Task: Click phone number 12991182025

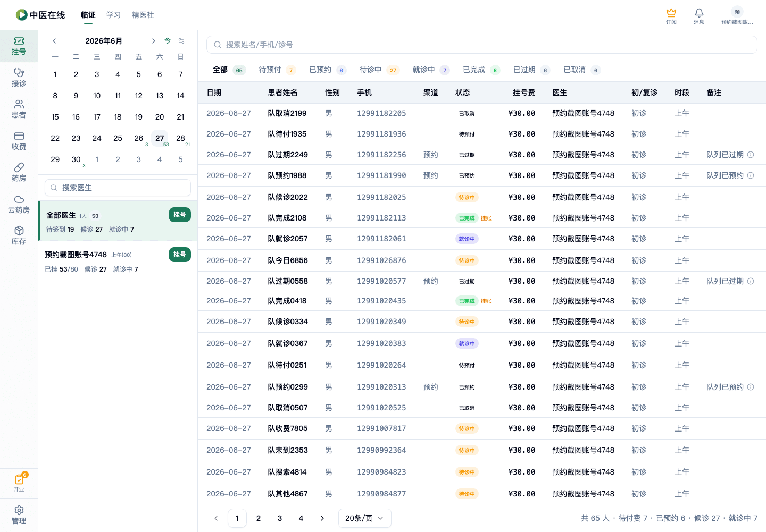Action: click(x=381, y=197)
